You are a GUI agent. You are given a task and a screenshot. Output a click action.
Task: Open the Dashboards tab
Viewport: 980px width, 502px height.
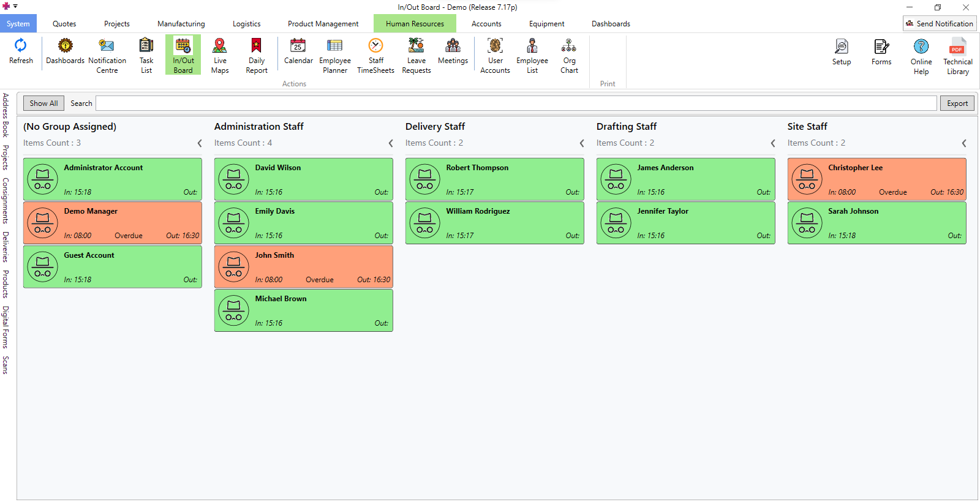pyautogui.click(x=611, y=24)
